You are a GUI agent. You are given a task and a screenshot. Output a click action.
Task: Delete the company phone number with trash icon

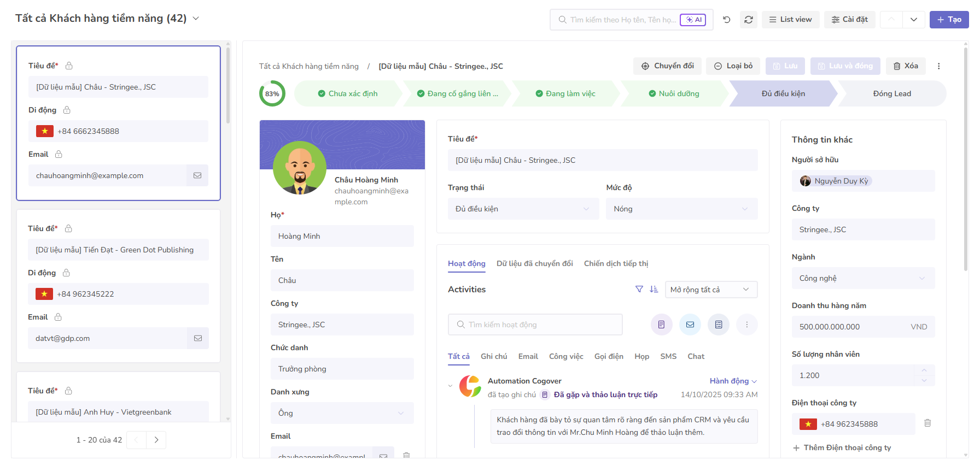[927, 423]
